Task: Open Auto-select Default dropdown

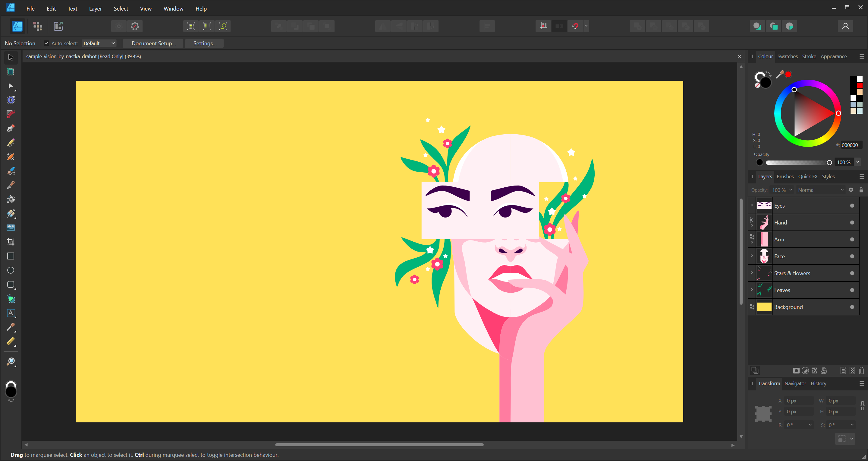Action: 99,43
